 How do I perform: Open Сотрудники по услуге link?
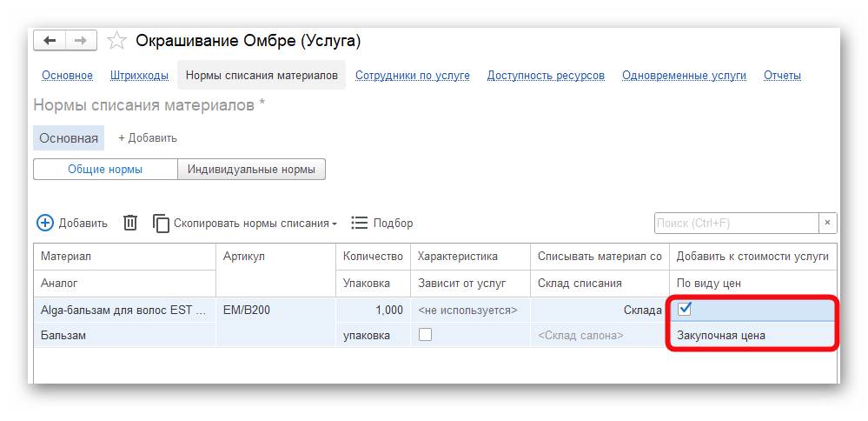(413, 76)
